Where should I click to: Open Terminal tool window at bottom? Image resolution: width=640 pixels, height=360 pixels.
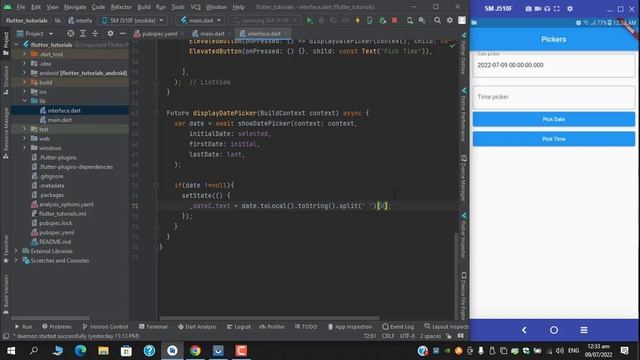point(153,327)
